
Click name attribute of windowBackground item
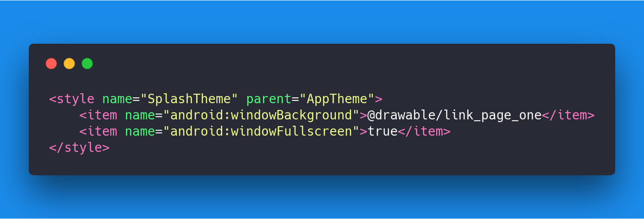140,115
